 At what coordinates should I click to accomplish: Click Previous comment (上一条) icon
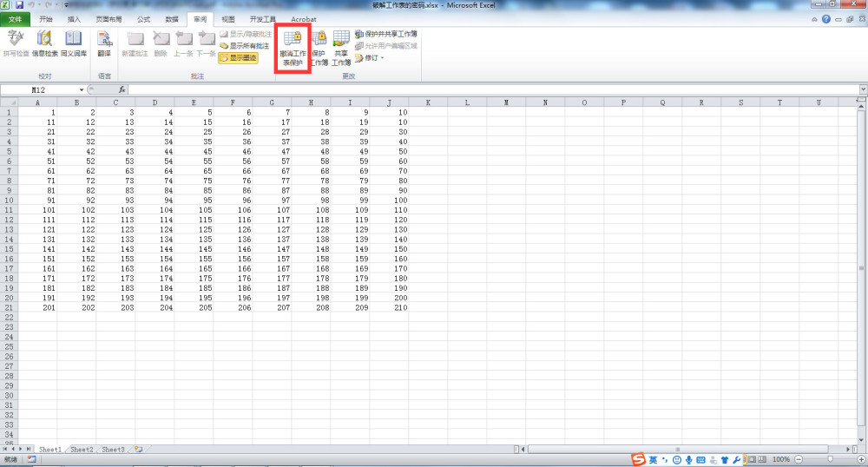pos(183,39)
